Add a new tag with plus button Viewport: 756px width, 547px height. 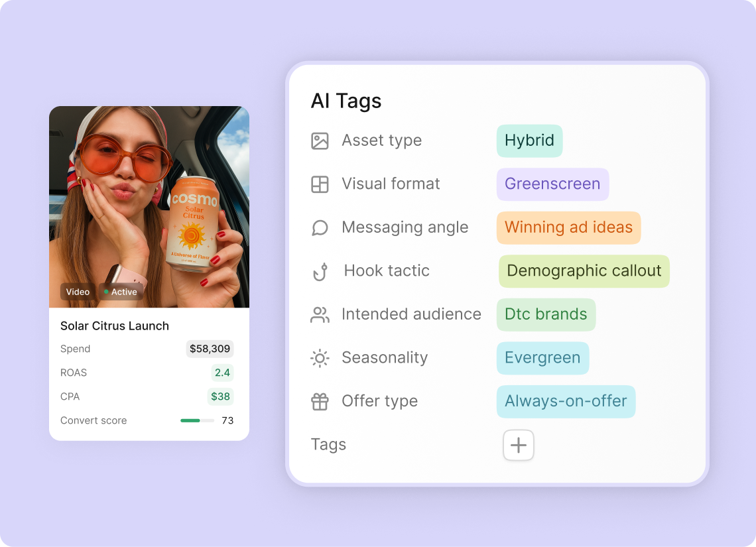[x=519, y=445]
